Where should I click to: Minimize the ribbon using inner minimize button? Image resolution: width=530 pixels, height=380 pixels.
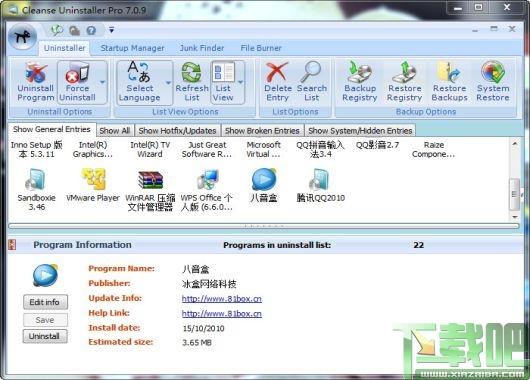pos(475,30)
